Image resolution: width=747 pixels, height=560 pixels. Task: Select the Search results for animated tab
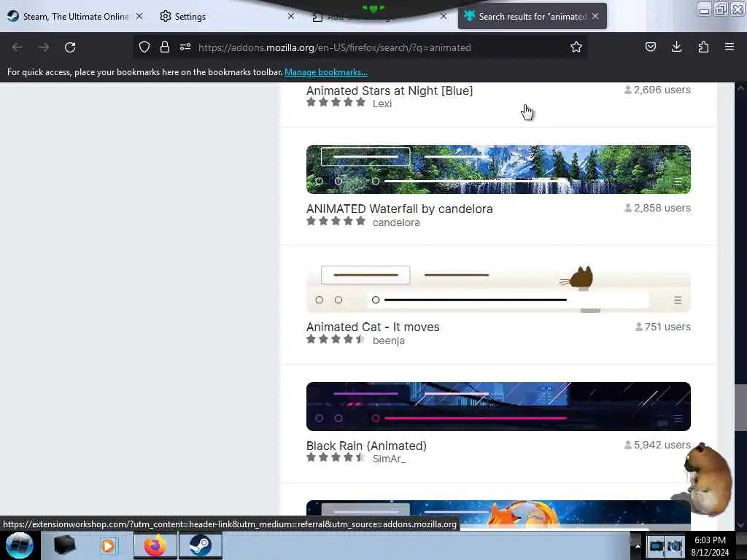pyautogui.click(x=532, y=16)
